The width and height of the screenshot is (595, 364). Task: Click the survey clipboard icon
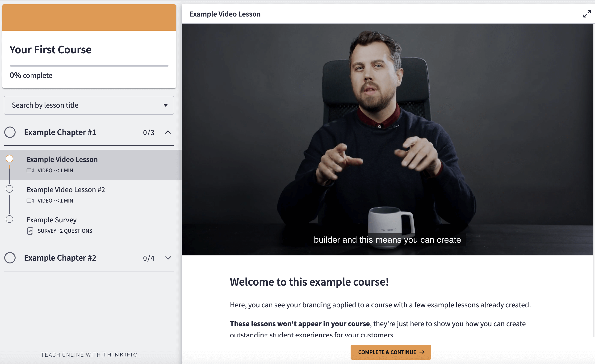coord(30,231)
